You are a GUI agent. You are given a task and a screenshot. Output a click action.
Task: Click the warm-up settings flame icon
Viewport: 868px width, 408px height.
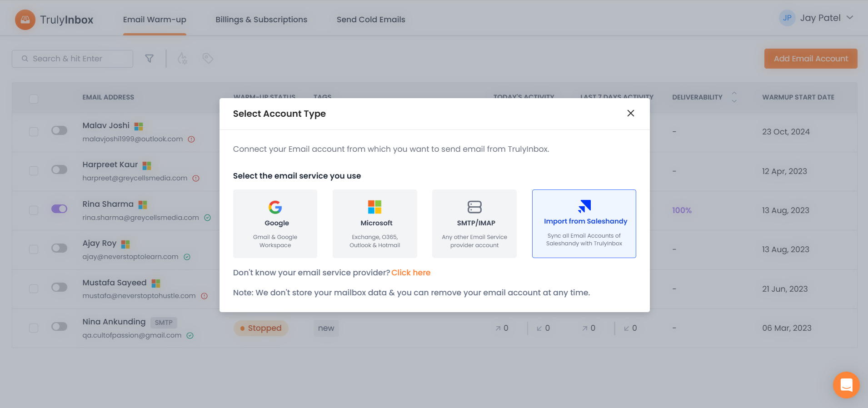click(182, 59)
